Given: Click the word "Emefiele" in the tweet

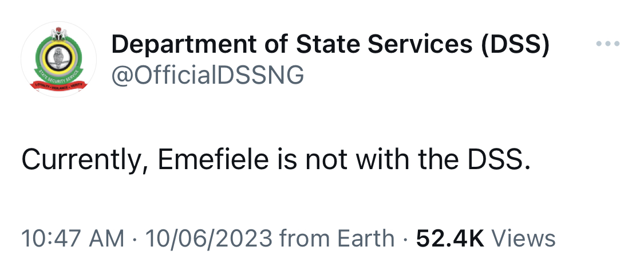Looking at the screenshot, I should 213,159.
